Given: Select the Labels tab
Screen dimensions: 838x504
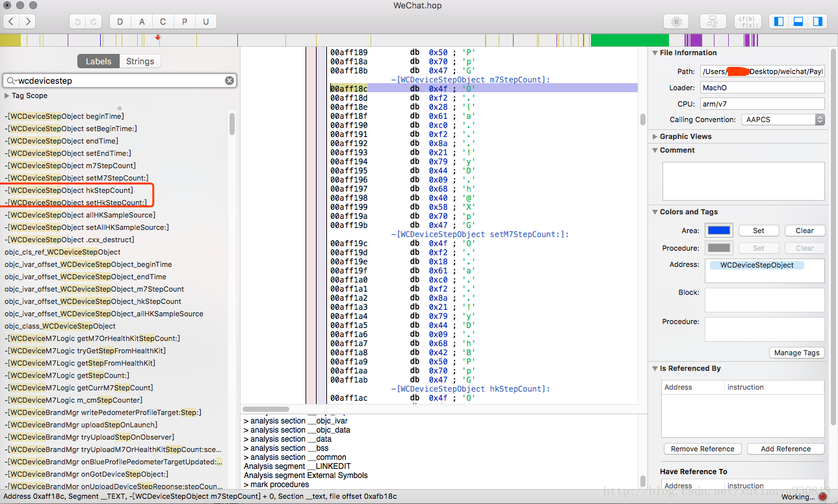Looking at the screenshot, I should tap(98, 61).
